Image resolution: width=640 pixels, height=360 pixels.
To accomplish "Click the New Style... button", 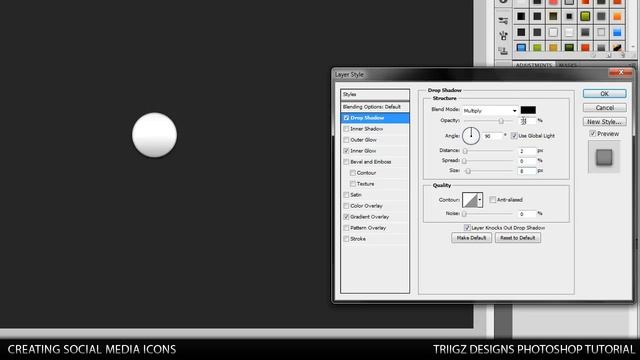I will 604,122.
